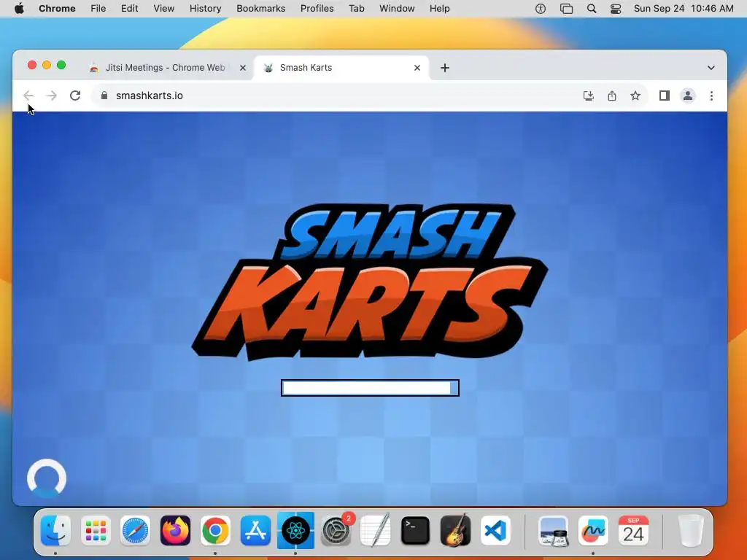Open the Bookmarks menu
747x560 pixels.
click(x=260, y=9)
